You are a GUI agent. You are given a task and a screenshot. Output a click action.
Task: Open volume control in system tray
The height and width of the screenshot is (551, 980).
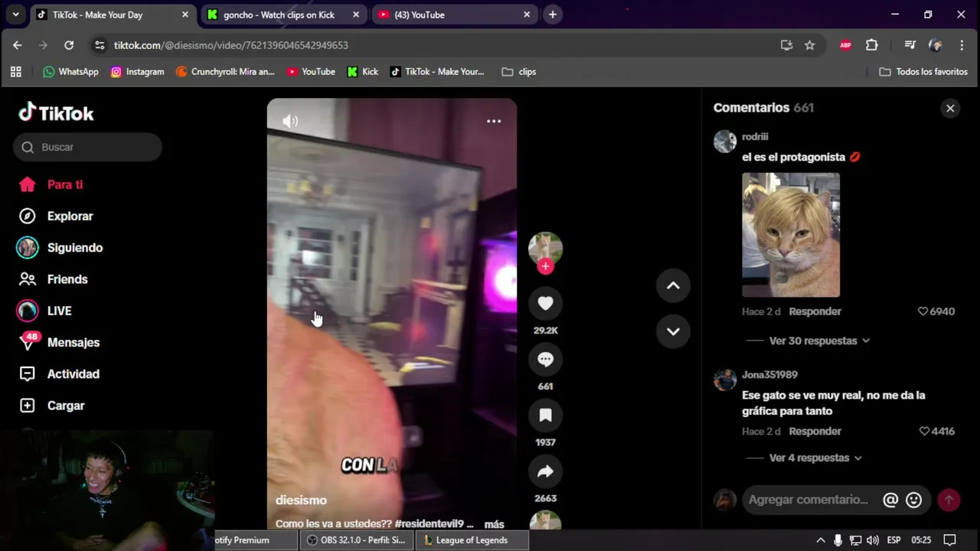[x=873, y=540]
